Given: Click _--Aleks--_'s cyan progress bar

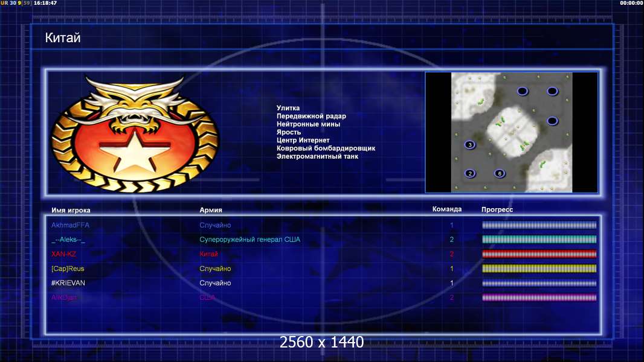Looking at the screenshot, I should click(x=539, y=240).
